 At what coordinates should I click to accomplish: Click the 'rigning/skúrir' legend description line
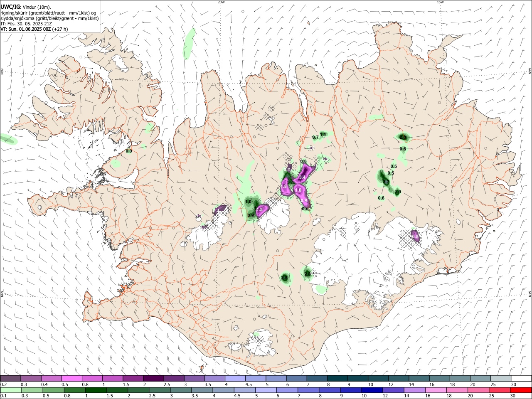click(x=48, y=13)
